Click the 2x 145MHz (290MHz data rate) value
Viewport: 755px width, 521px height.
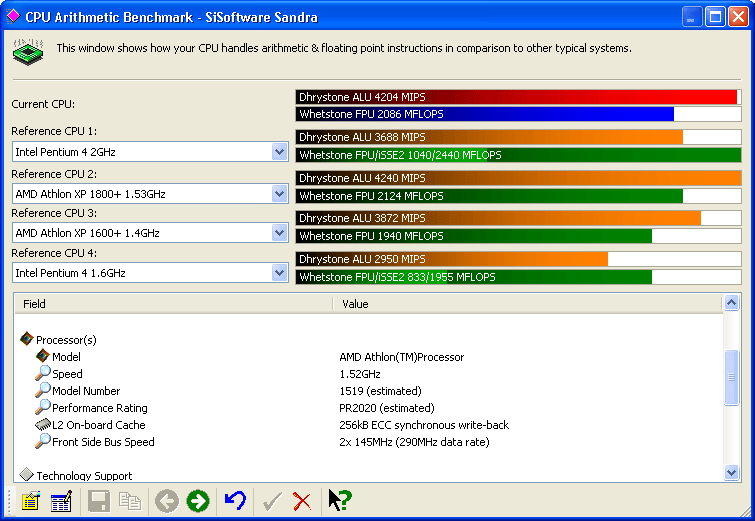(414, 442)
